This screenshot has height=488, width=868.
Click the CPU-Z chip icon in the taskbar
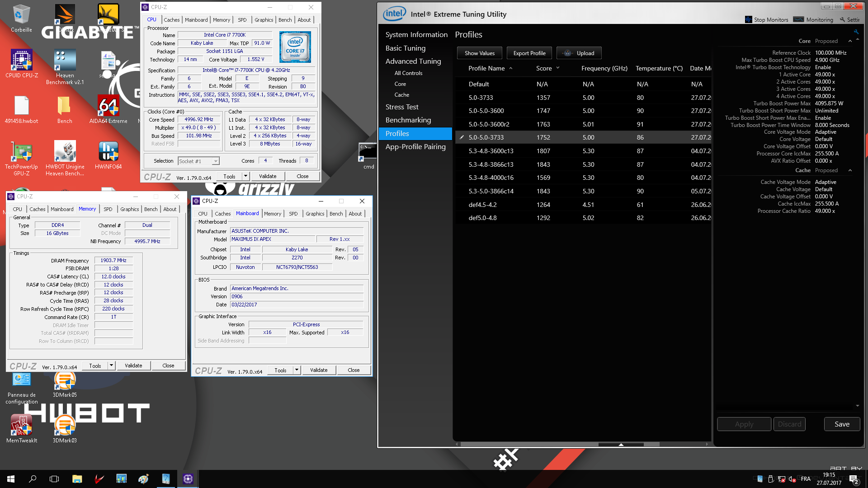[x=188, y=479]
